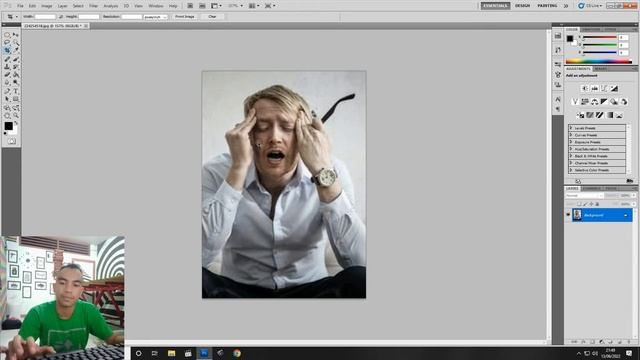Expand the Levels Presets list
This screenshot has height=360, width=640.
[x=571, y=128]
